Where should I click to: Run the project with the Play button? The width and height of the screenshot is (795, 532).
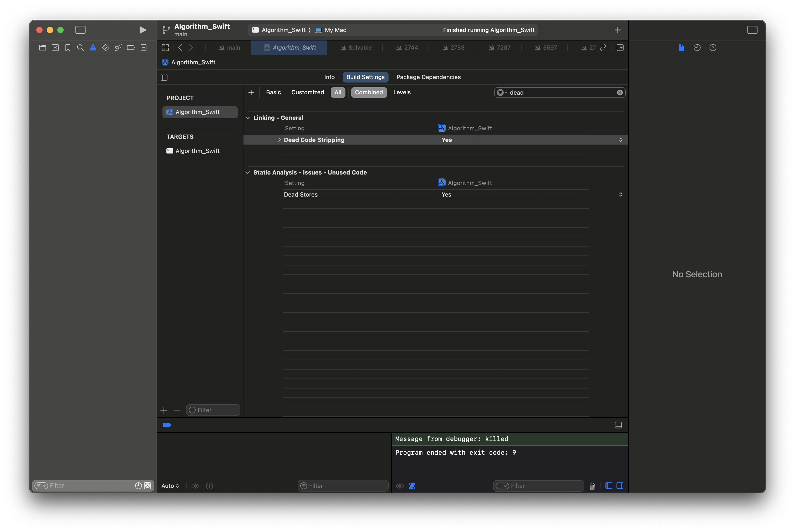tap(142, 30)
